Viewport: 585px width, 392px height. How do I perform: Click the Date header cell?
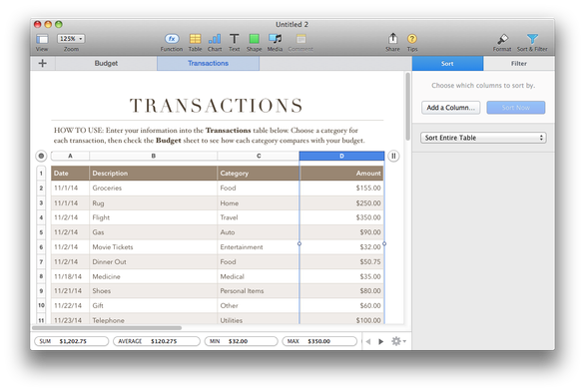(x=70, y=174)
